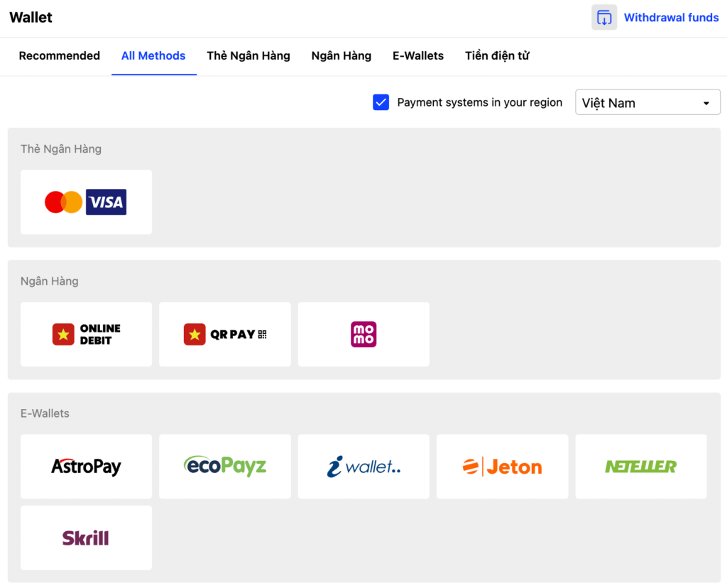Choose the Online Debit payment method
This screenshot has height=588, width=727.
tap(86, 334)
